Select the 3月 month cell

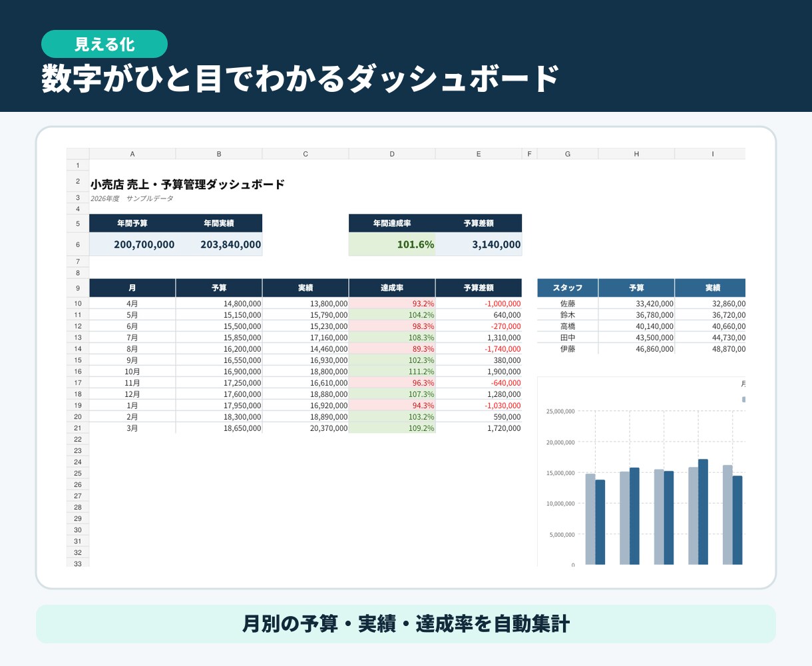pos(132,428)
